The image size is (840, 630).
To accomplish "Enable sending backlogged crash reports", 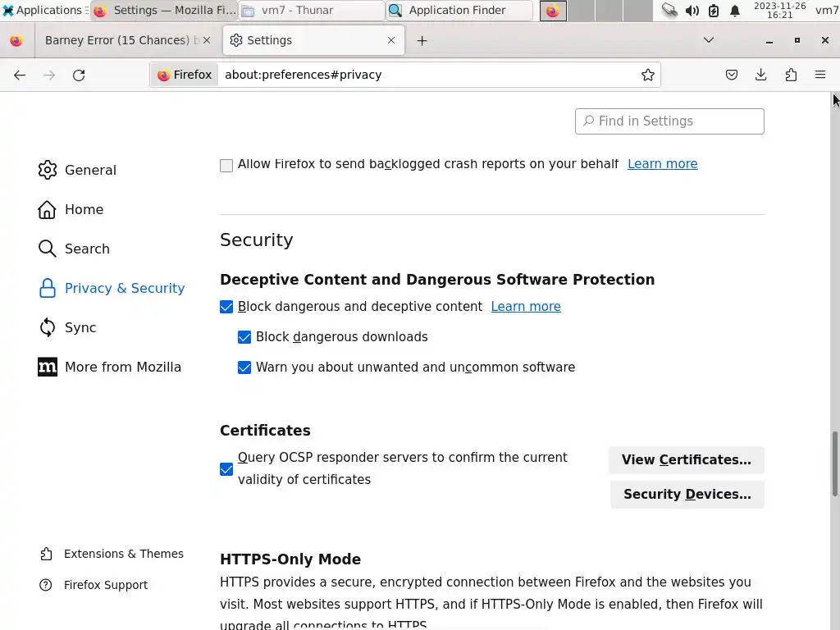I will (226, 165).
